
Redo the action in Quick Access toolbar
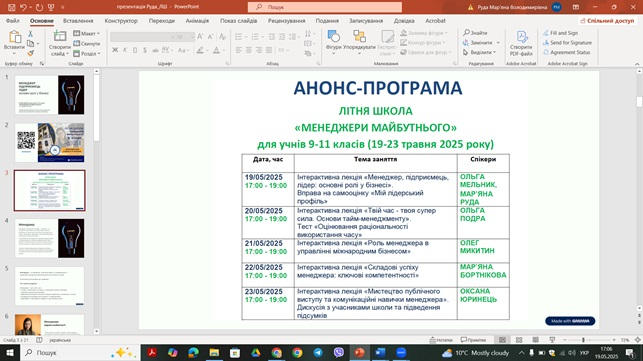(39, 7)
